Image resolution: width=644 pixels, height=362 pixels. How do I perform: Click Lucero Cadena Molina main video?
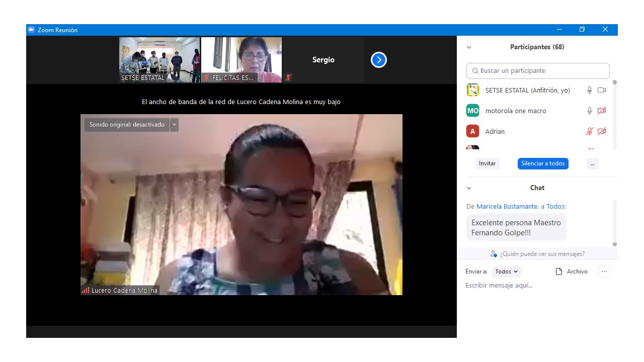242,204
